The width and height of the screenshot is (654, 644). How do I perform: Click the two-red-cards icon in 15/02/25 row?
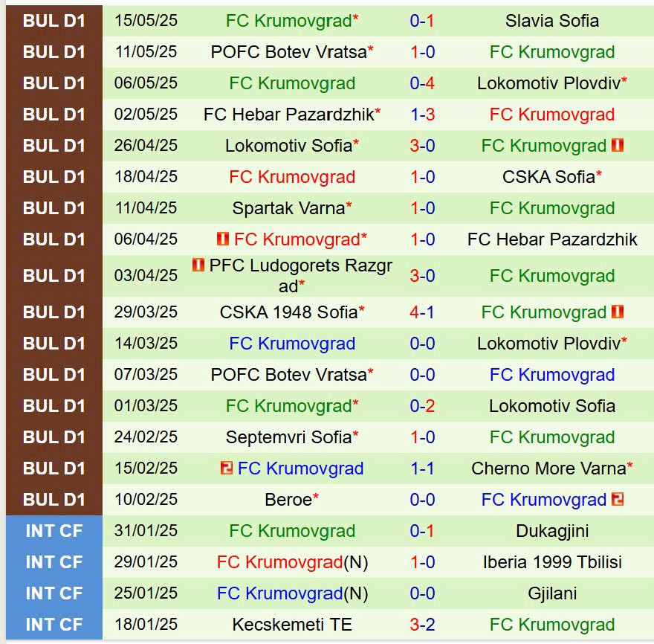click(227, 468)
